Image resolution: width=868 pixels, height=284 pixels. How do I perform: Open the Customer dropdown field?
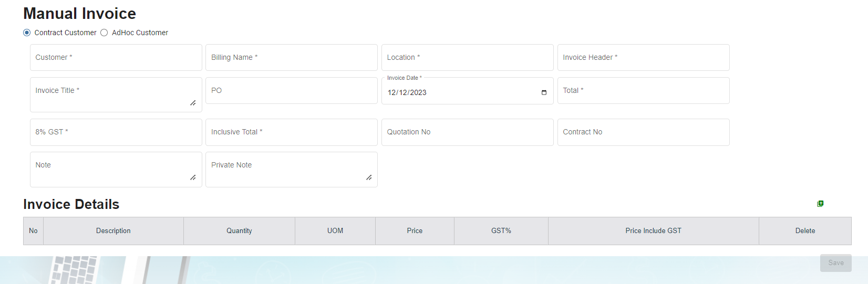pos(116,58)
